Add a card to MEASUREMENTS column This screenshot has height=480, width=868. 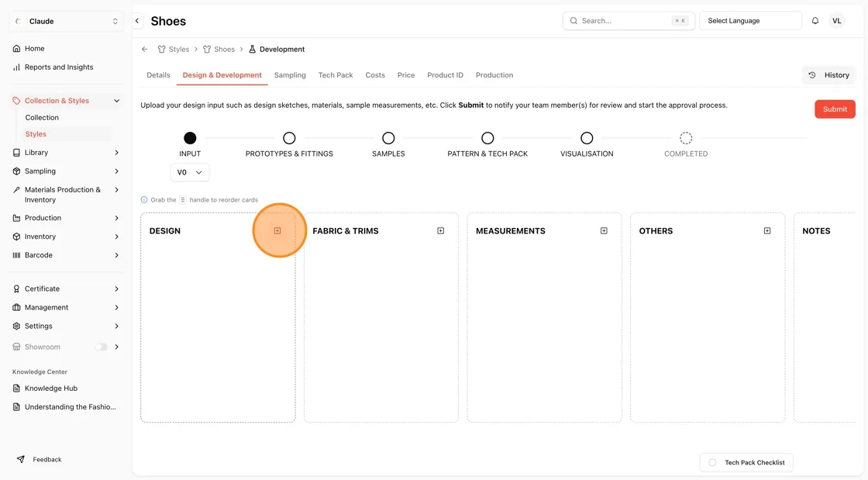click(604, 231)
